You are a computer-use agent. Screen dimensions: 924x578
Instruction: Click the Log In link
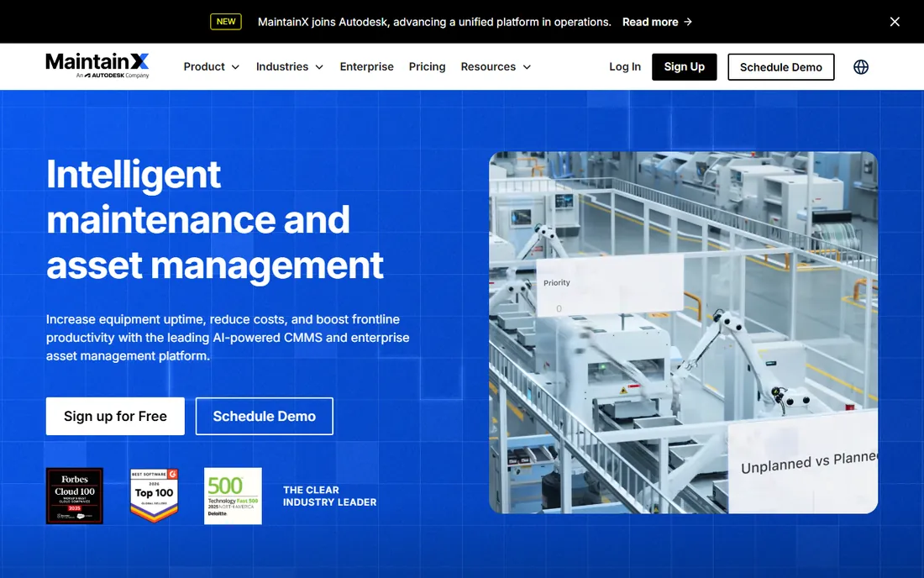[625, 67]
